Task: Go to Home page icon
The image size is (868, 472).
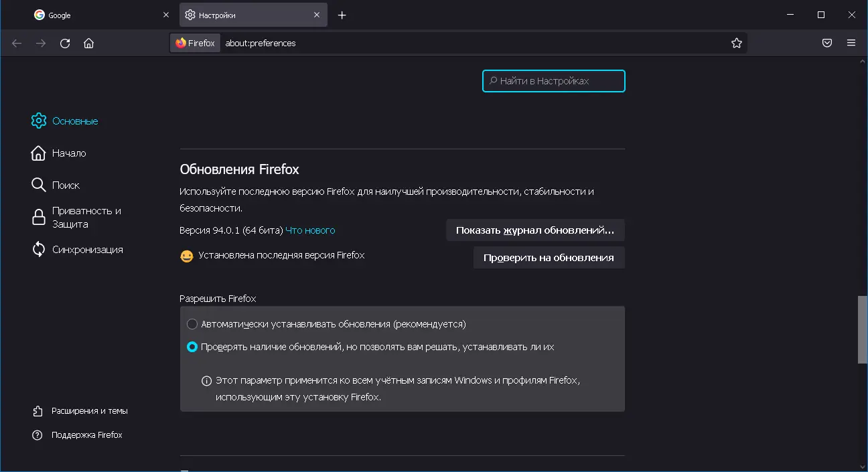Action: tap(88, 43)
